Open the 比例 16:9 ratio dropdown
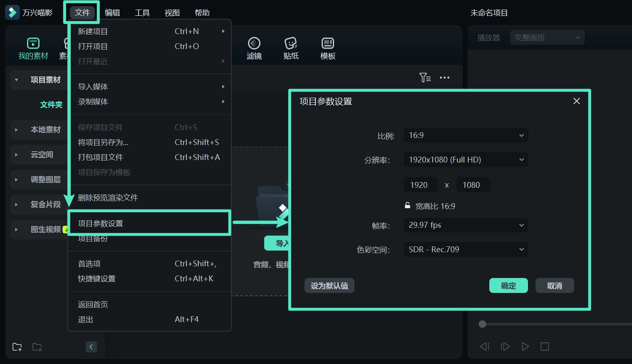Screen dimensions: 632x364 [466, 135]
